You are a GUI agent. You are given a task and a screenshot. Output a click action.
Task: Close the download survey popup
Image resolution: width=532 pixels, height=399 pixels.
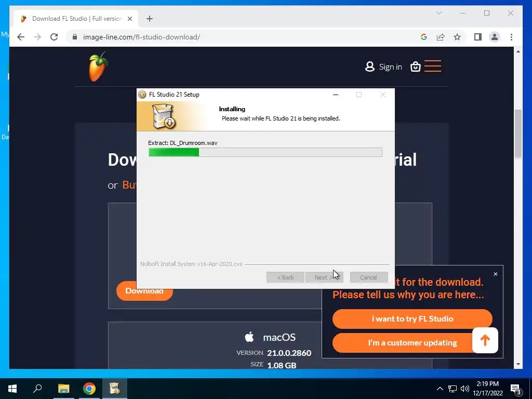495,274
